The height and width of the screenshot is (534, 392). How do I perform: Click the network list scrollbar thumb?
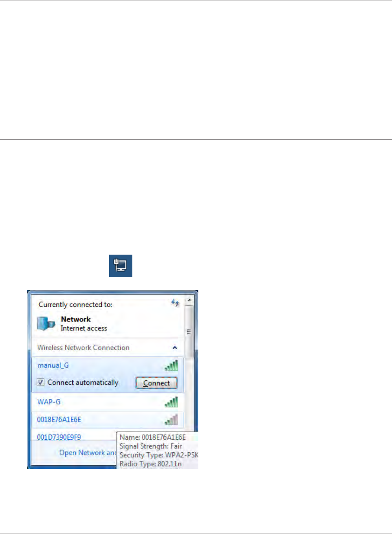[x=189, y=331]
